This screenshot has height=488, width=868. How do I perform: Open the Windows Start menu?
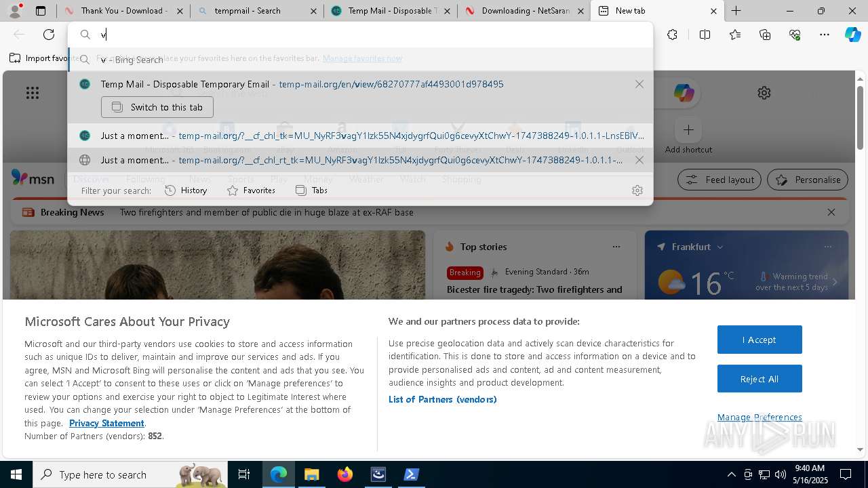point(16,474)
